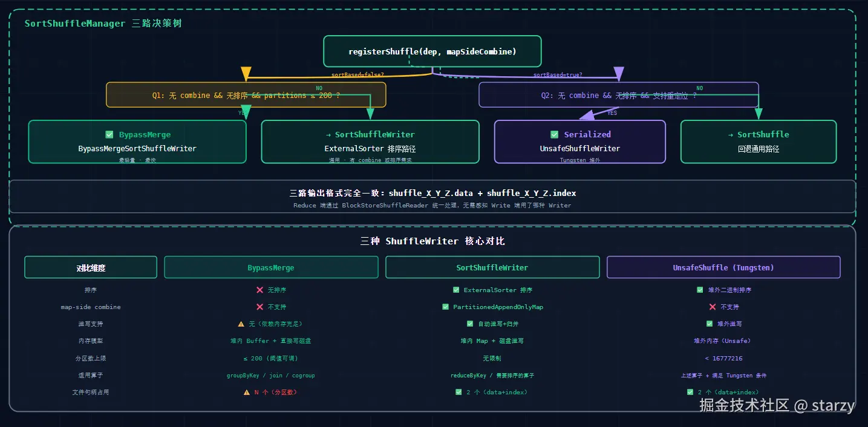Click the 上述算子 + 满足 Tungsten 条件 cell
This screenshot has height=427, width=868.
click(723, 376)
